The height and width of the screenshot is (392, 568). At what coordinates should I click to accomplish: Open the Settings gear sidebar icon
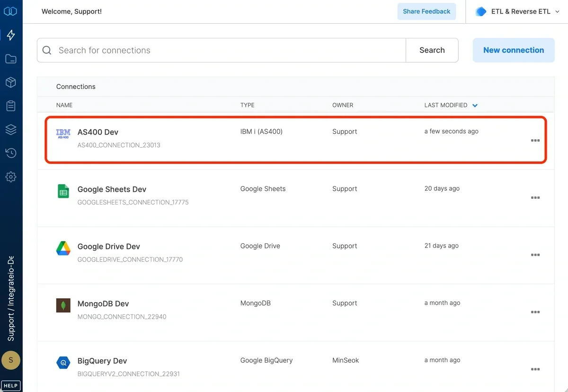[11, 177]
